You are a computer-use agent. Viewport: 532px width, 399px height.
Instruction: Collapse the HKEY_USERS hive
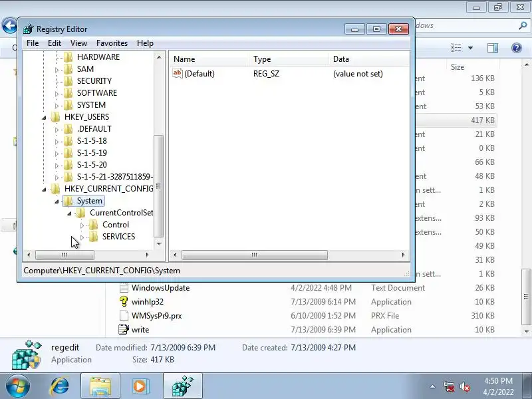[x=44, y=118]
